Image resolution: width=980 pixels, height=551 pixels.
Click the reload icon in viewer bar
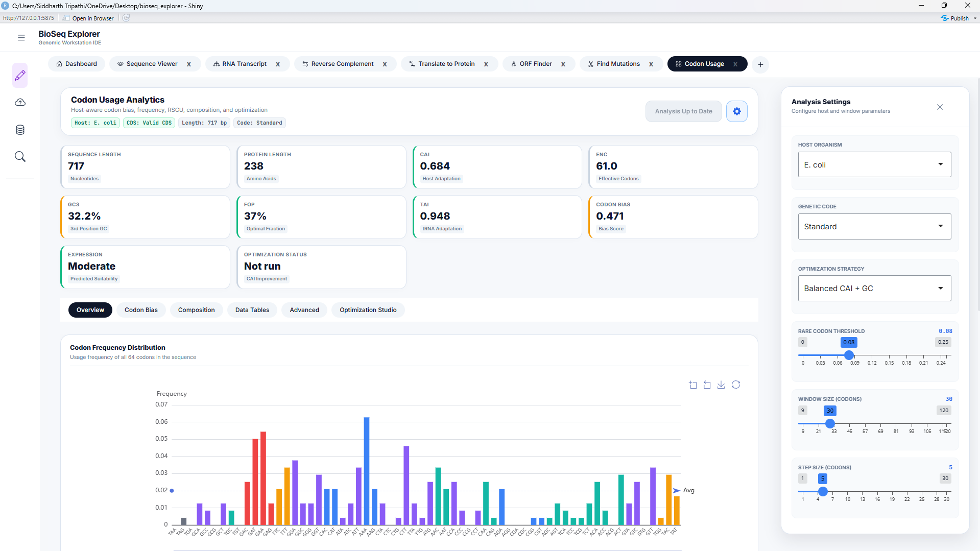(x=126, y=18)
